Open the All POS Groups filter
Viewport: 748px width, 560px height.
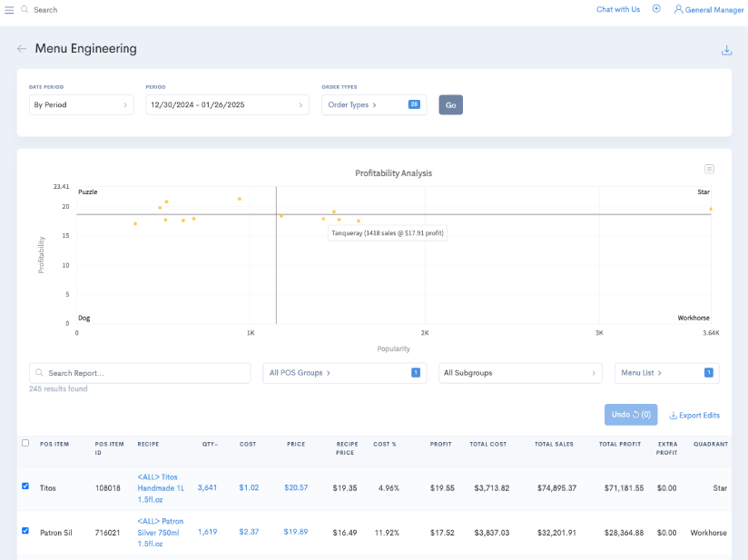(344, 373)
